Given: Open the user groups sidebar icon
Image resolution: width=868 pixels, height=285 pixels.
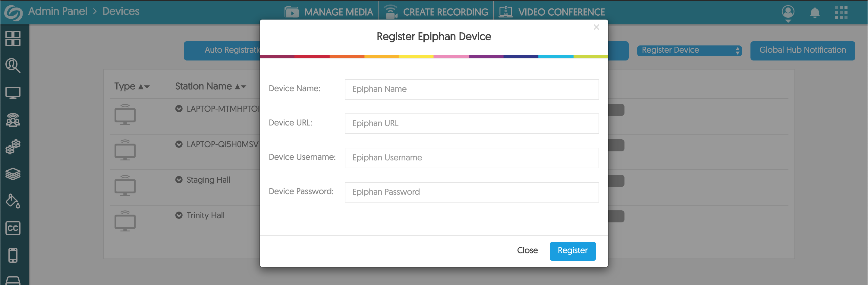Looking at the screenshot, I should 13,120.
